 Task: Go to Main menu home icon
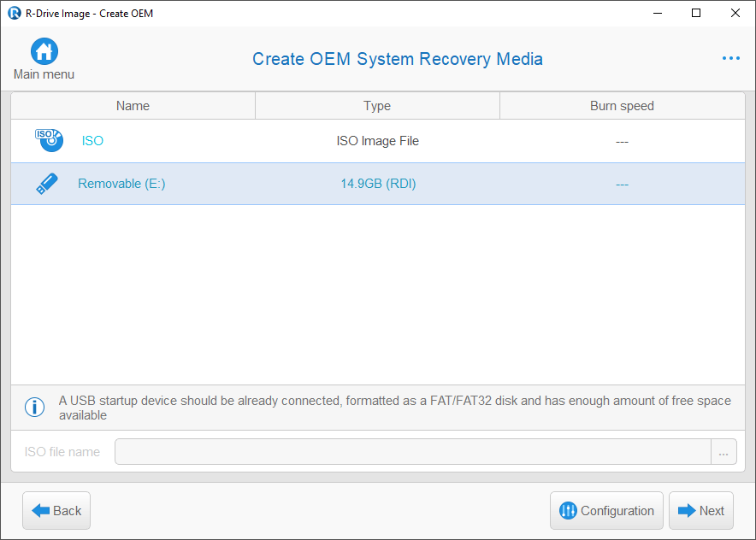[x=44, y=51]
